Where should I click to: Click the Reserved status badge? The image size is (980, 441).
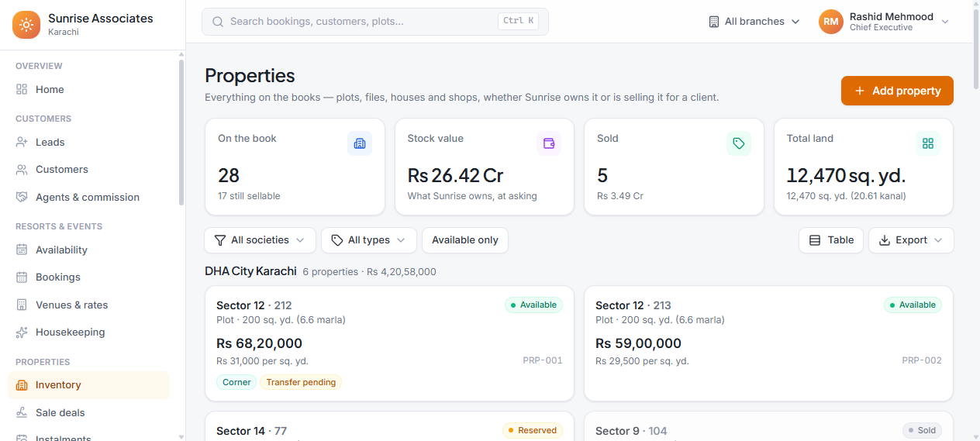pyautogui.click(x=532, y=430)
